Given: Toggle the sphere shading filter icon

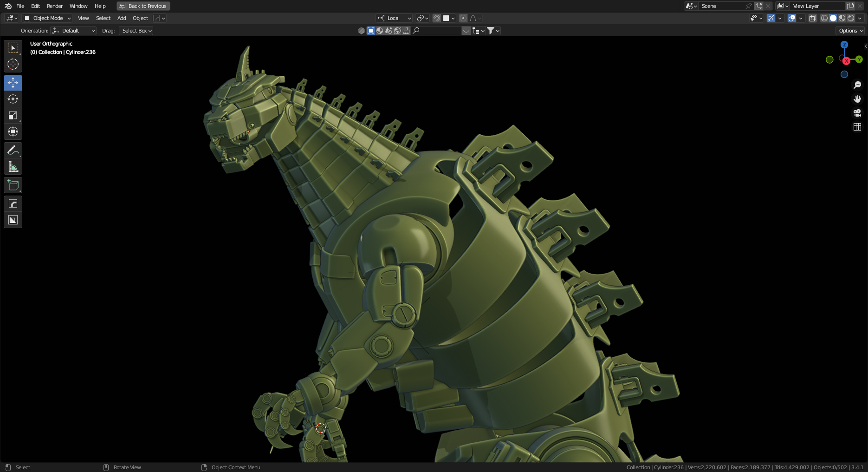Looking at the screenshot, I should pos(380,31).
